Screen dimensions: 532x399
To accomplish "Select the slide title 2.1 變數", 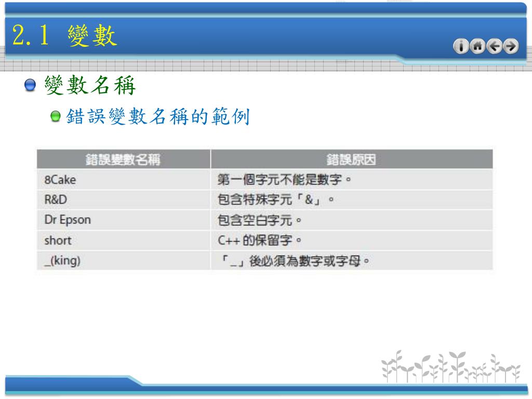I will click(64, 35).
